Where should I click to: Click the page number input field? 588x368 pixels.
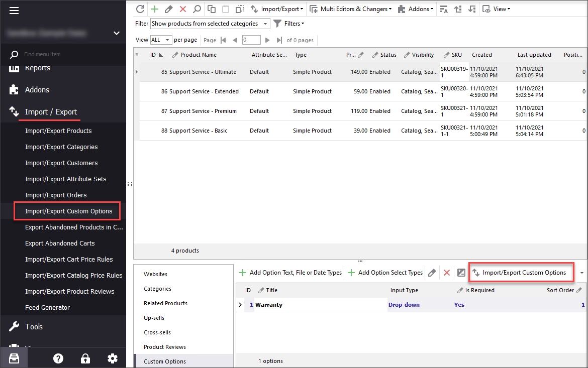tap(251, 40)
